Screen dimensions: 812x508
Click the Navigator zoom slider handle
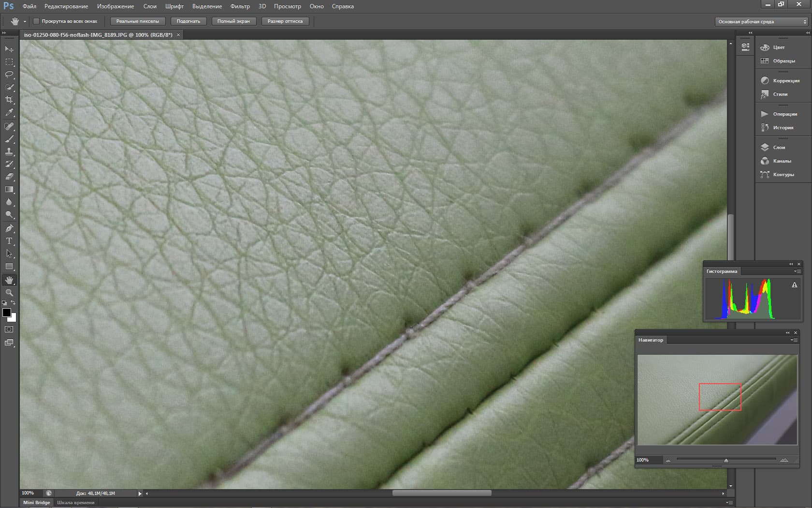coord(726,460)
